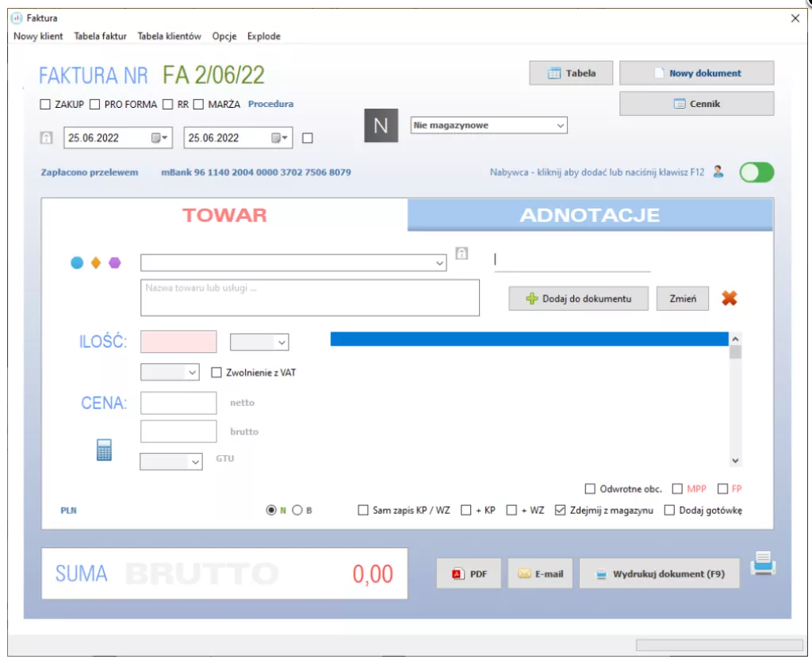Export the invoice via PDF button
This screenshot has width=812, height=663.
click(x=469, y=573)
